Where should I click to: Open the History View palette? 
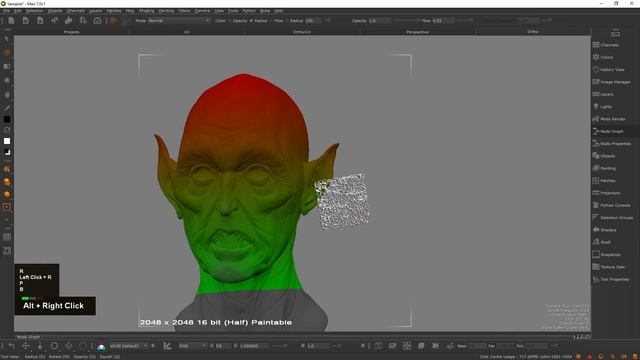click(x=608, y=70)
